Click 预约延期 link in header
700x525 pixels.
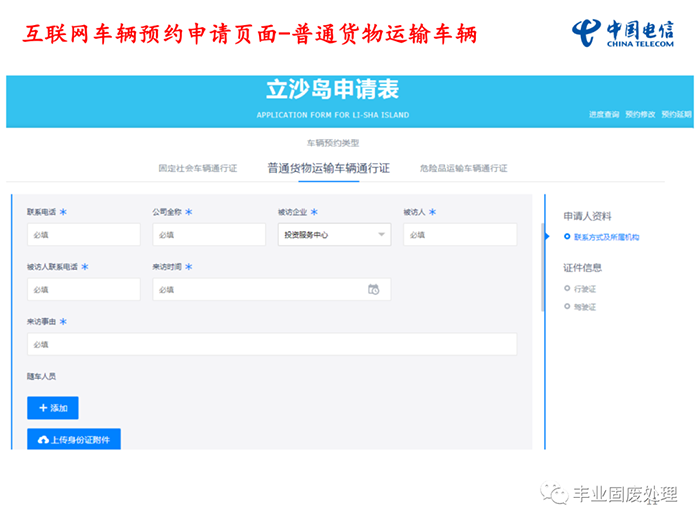click(676, 115)
